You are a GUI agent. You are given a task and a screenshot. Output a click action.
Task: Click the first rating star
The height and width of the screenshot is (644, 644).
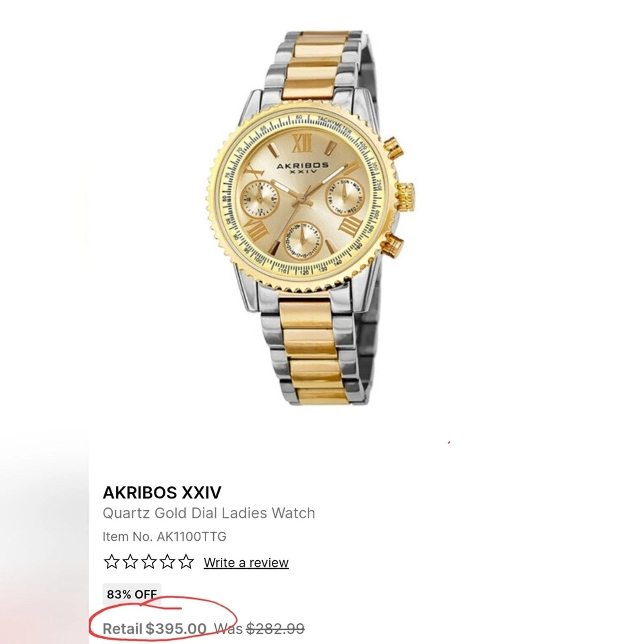(111, 561)
